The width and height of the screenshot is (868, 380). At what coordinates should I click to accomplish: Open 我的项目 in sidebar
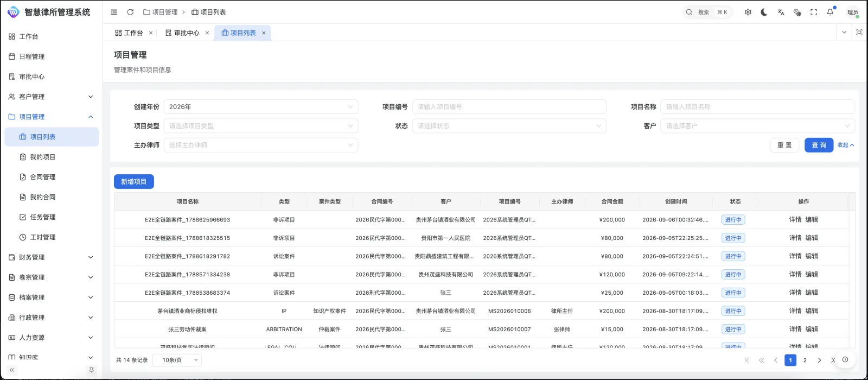coord(52,157)
